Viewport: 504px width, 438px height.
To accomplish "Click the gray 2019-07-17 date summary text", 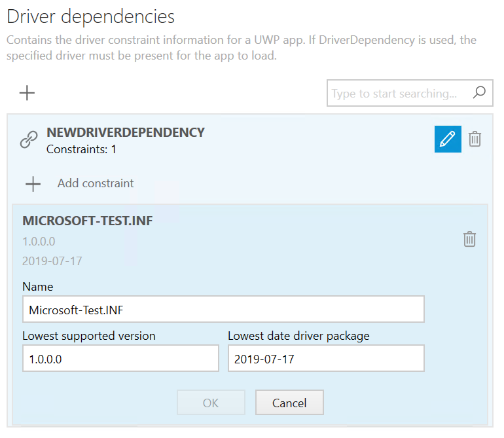I will click(52, 261).
